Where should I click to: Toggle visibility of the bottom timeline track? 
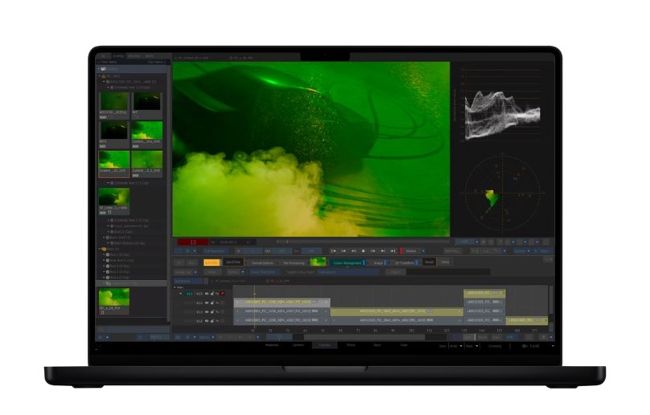[x=205, y=320]
